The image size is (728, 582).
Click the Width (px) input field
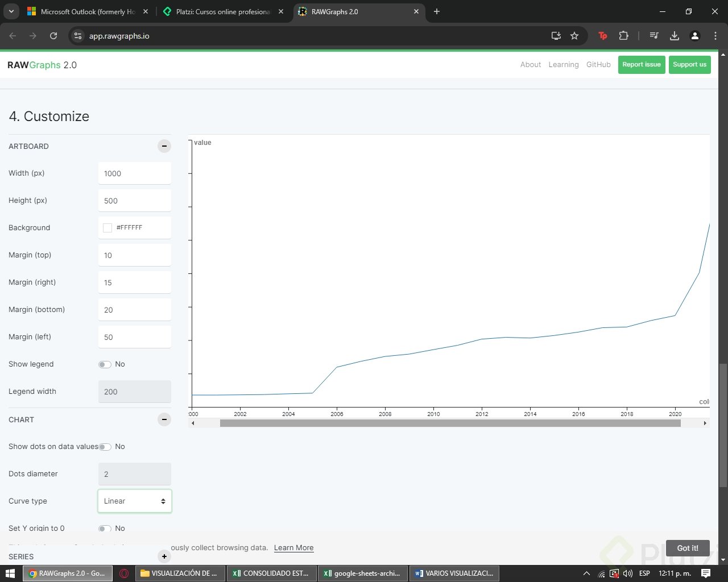click(x=135, y=173)
